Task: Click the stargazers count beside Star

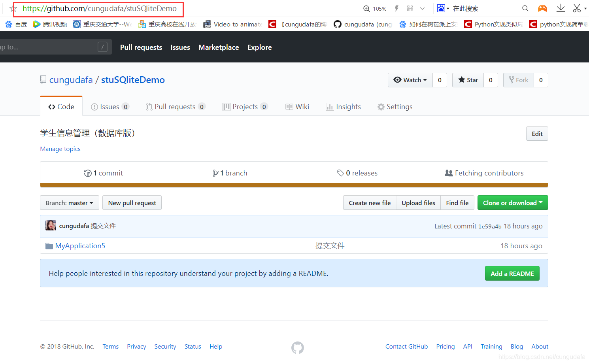Action: tap(491, 80)
